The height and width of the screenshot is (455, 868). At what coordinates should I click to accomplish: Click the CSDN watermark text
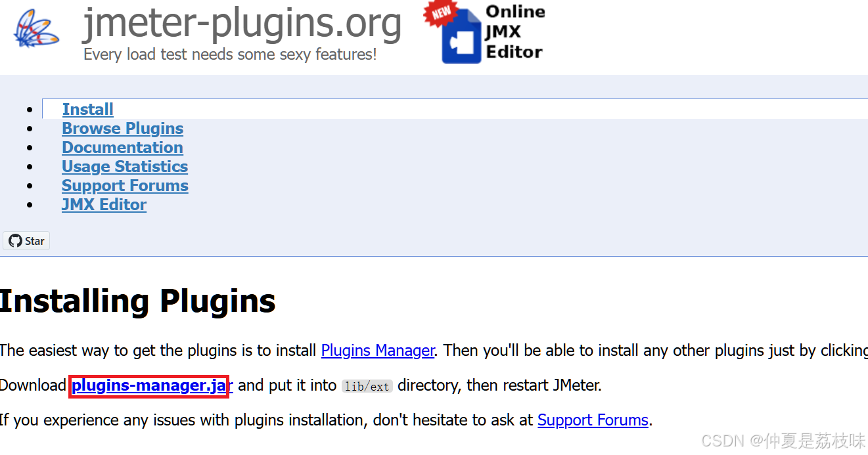coord(783,441)
